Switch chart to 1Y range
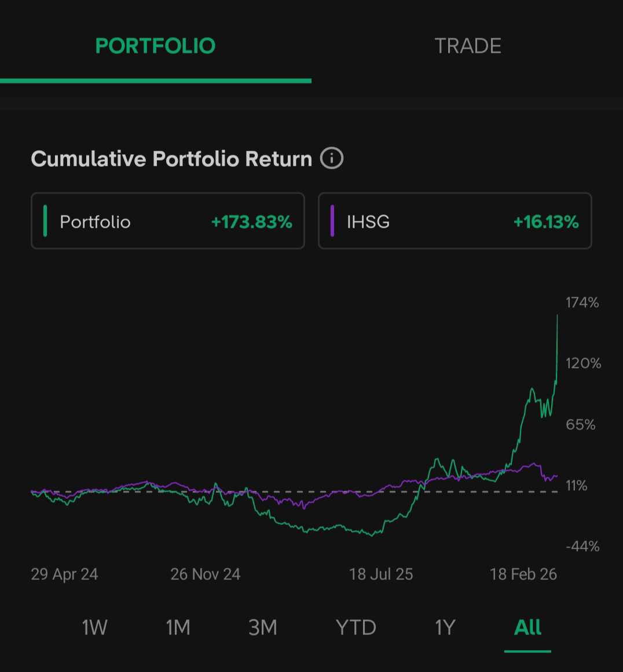623x672 pixels. (x=445, y=627)
